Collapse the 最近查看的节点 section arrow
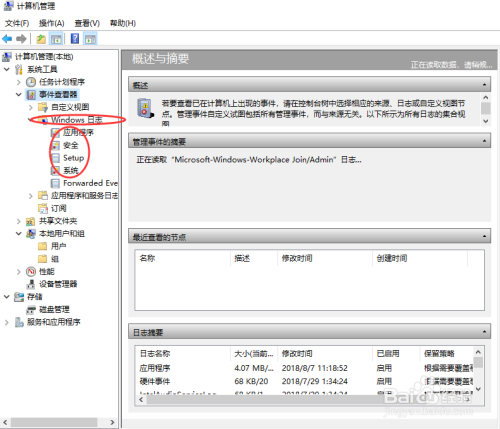Image resolution: width=500 pixels, height=429 pixels. coord(484,237)
